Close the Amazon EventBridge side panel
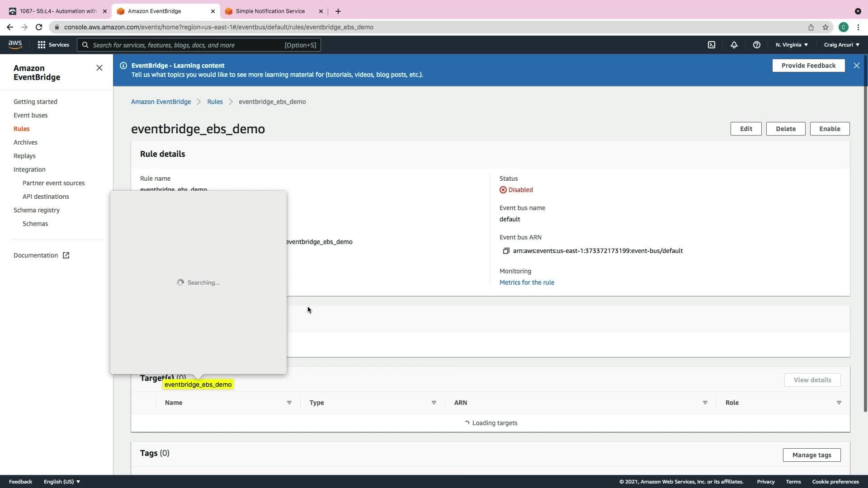Image resolution: width=868 pixels, height=488 pixels. (x=99, y=68)
